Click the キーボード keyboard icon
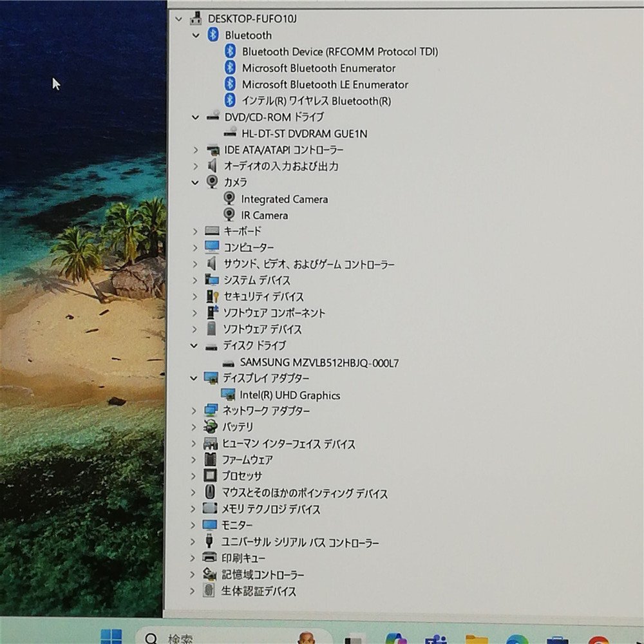 pyautogui.click(x=212, y=231)
